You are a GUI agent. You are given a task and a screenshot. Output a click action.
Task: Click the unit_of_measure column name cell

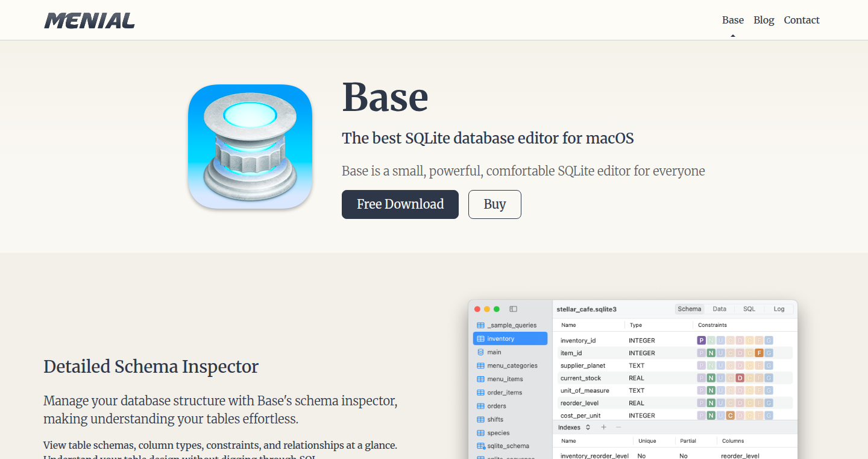pyautogui.click(x=585, y=391)
